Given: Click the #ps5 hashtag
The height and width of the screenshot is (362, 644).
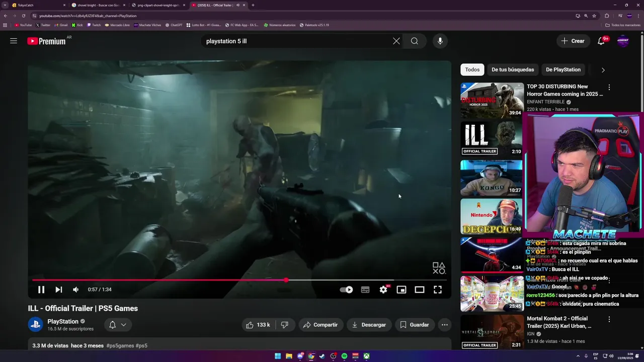Looking at the screenshot, I should pyautogui.click(x=141, y=346).
